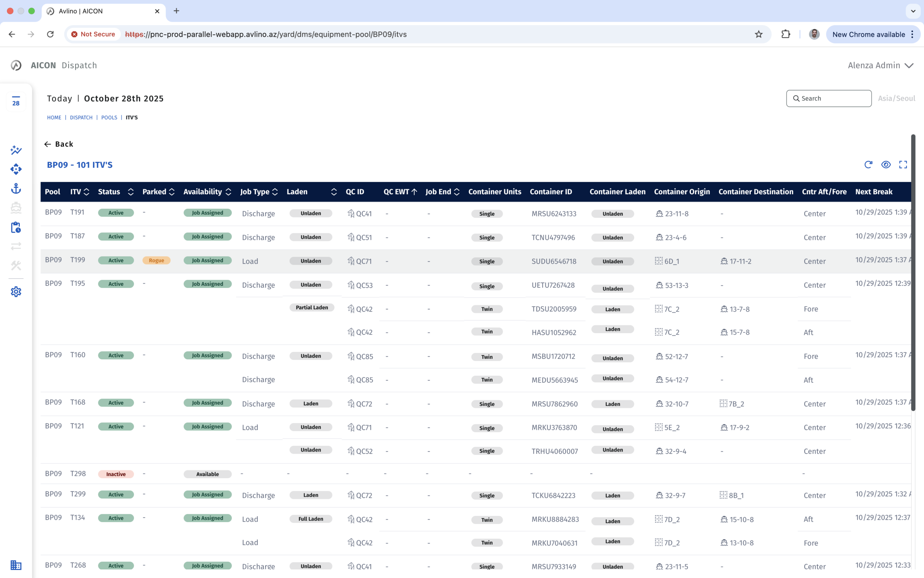Open the Chrome tab list chevron
924x578 pixels.
[x=913, y=11]
